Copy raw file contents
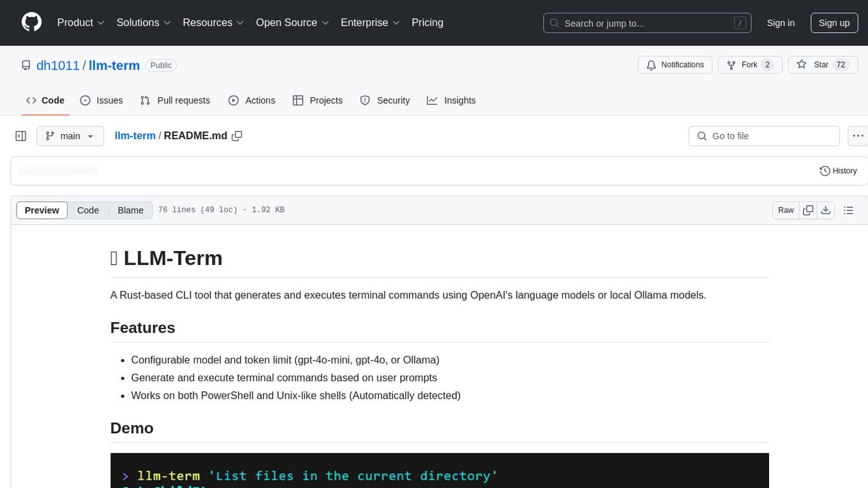This screenshot has width=868, height=488. click(x=808, y=210)
